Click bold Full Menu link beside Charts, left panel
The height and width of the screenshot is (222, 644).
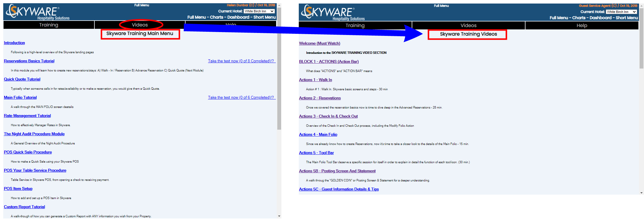[x=197, y=17]
